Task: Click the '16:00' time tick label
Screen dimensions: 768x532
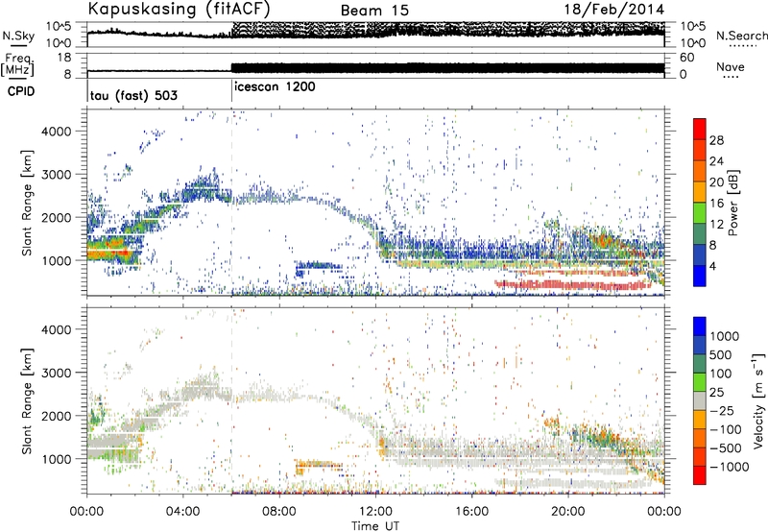Action: pos(471,512)
